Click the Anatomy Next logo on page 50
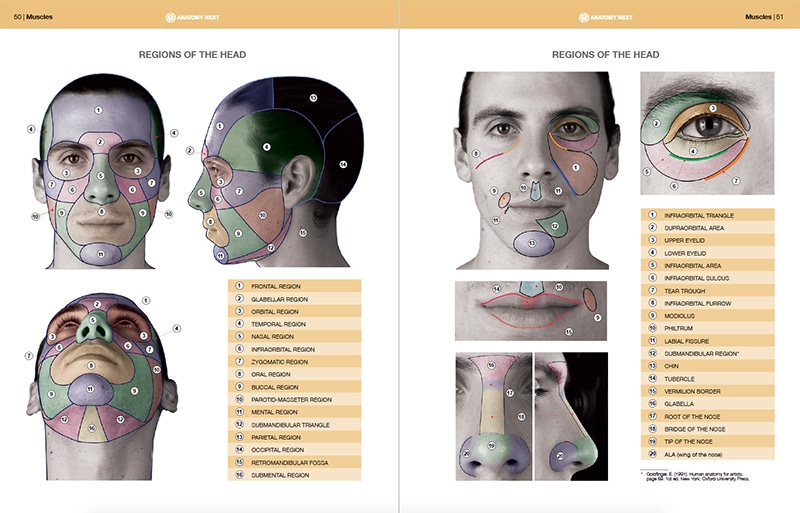The width and height of the screenshot is (800, 513). [x=199, y=17]
